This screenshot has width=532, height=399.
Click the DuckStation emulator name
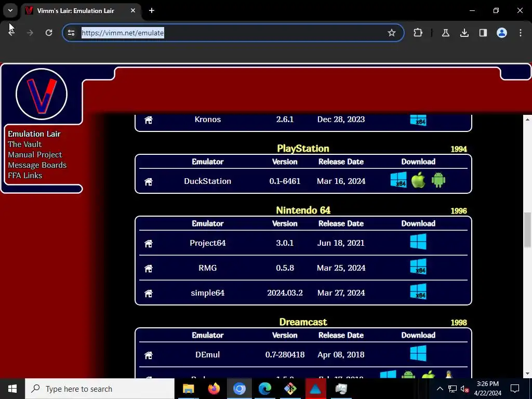coord(208,181)
